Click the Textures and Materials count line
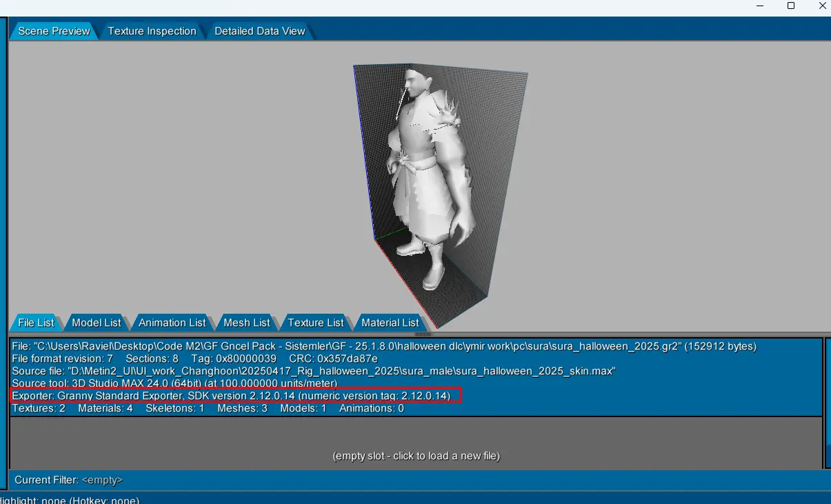Viewport: 831px width, 504px height. pos(208,408)
